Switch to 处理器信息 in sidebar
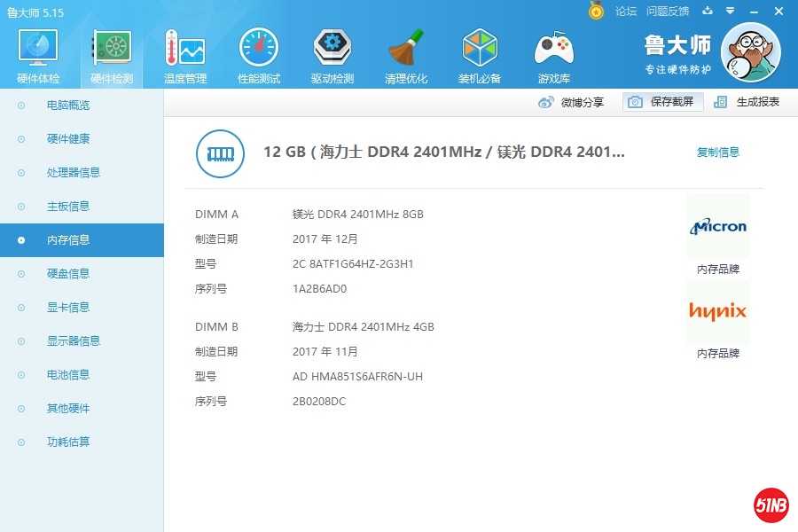The image size is (798, 532). [x=73, y=173]
